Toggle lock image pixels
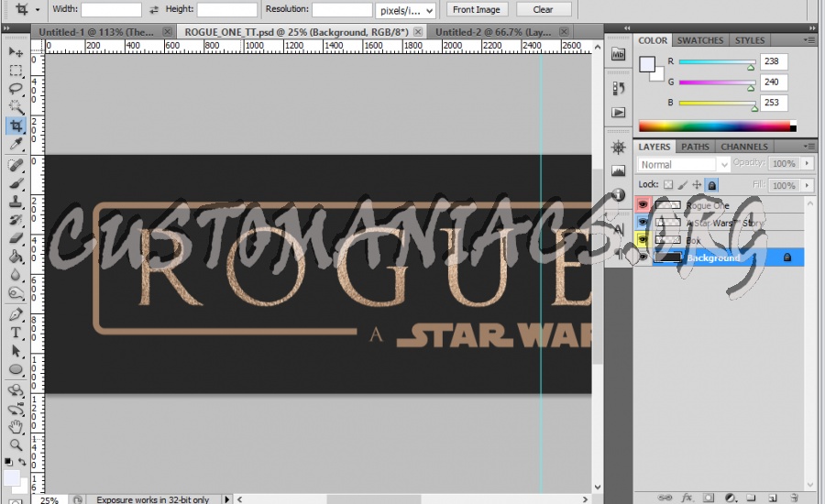The width and height of the screenshot is (825, 504). (682, 185)
